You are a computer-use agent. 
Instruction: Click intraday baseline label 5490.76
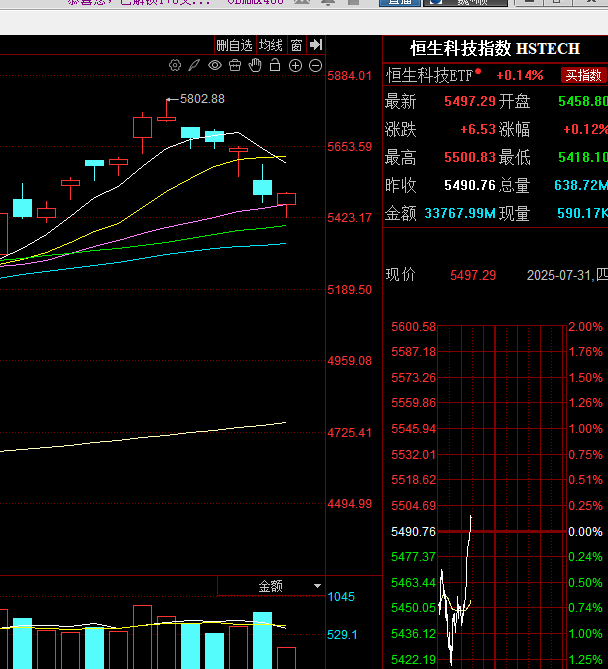coord(413,532)
